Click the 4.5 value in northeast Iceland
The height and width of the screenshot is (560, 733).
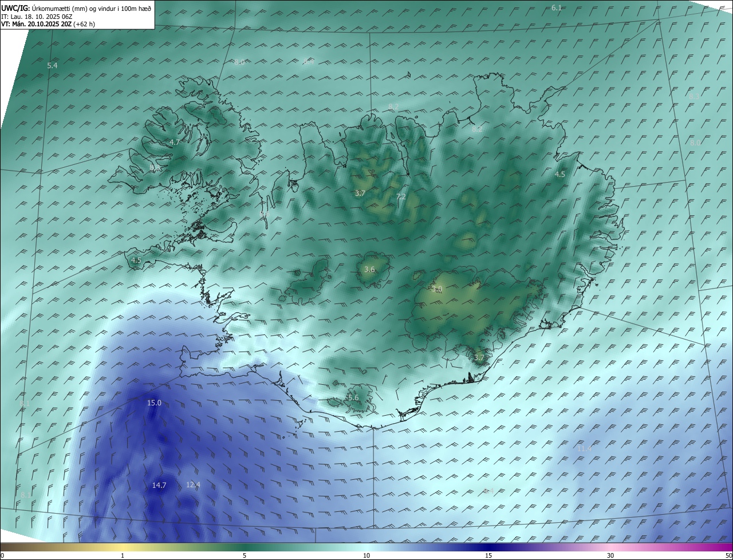[x=560, y=174]
